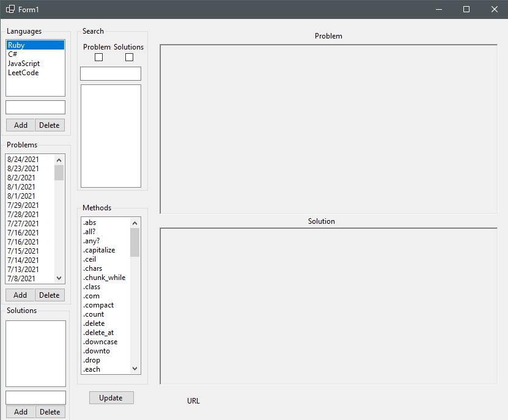Viewport: 508px width, 420px height.
Task: Click the Update button
Action: (111, 398)
